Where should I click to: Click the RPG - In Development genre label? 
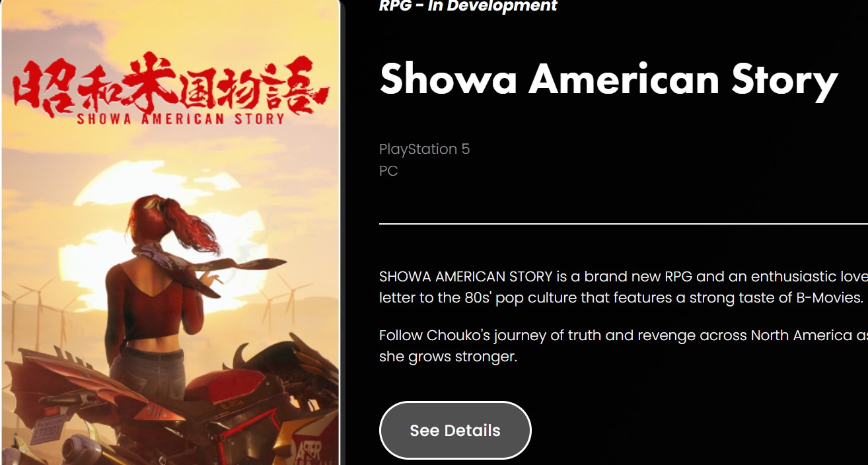tap(468, 6)
